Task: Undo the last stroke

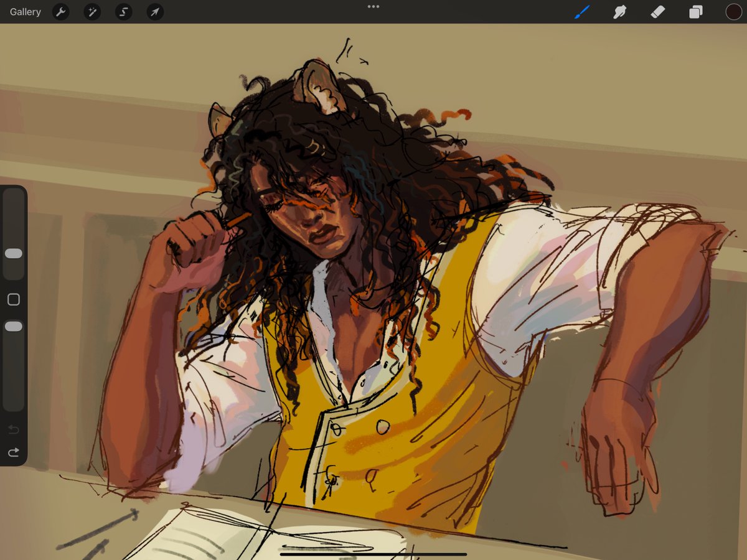Action: coord(14,430)
